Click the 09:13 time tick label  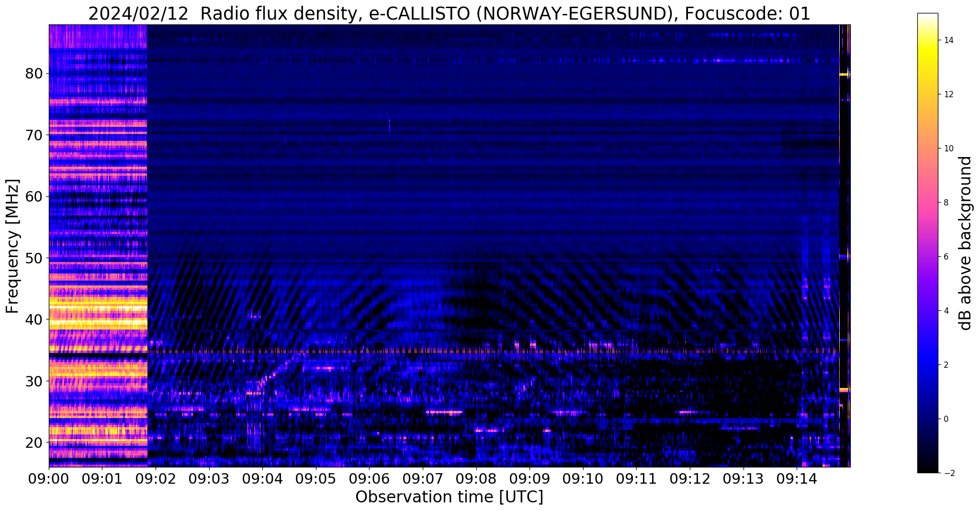point(743,479)
